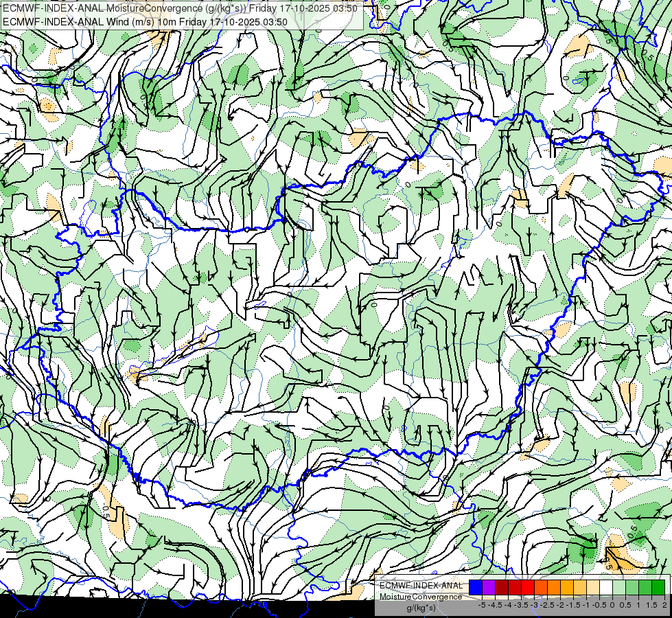The width and height of the screenshot is (672, 618).
Task: Select the green swatch between 0.5 and 1
Action: coord(632,587)
